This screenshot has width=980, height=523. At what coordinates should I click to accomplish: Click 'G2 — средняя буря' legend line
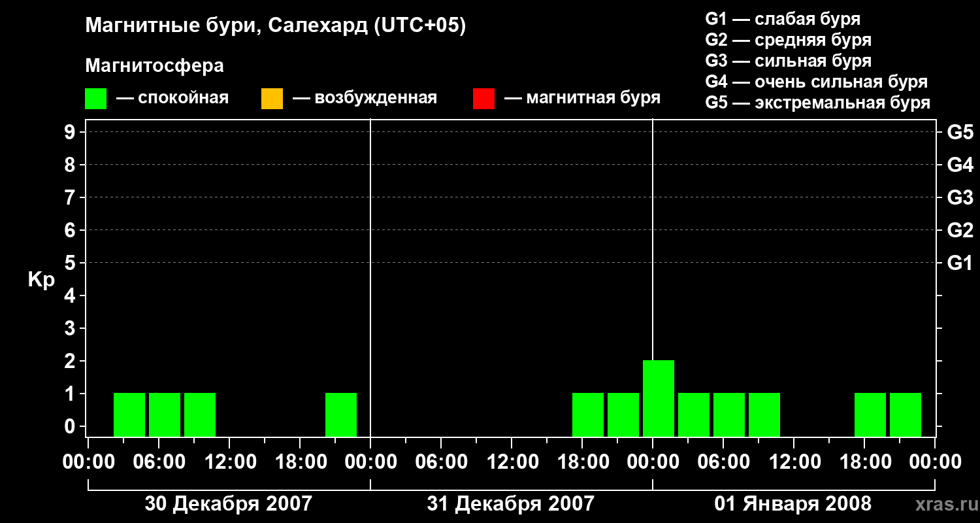click(x=789, y=40)
